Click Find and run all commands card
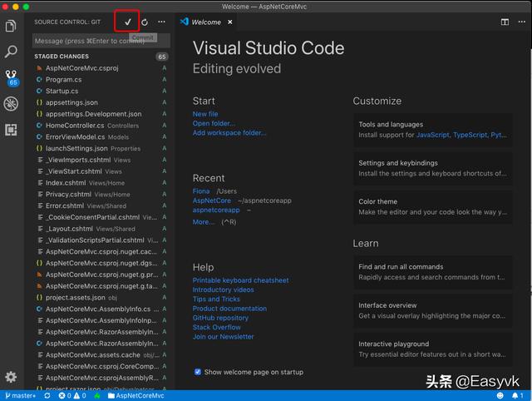 433,272
